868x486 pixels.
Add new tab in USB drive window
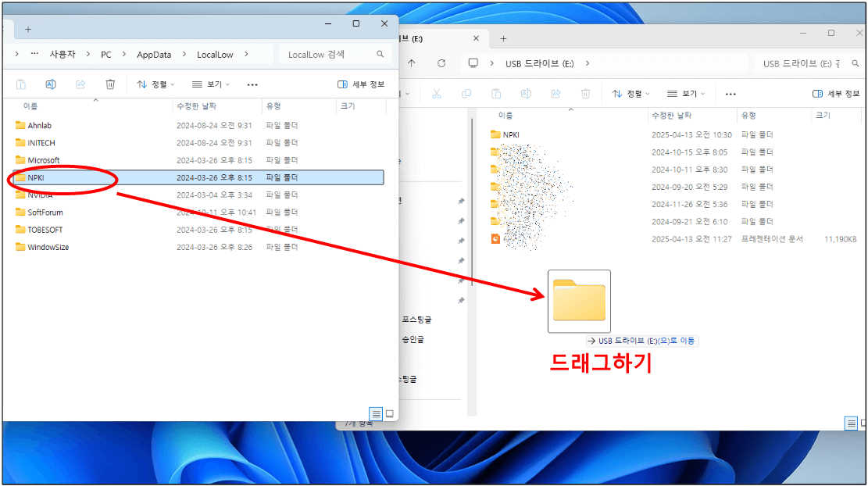point(503,39)
